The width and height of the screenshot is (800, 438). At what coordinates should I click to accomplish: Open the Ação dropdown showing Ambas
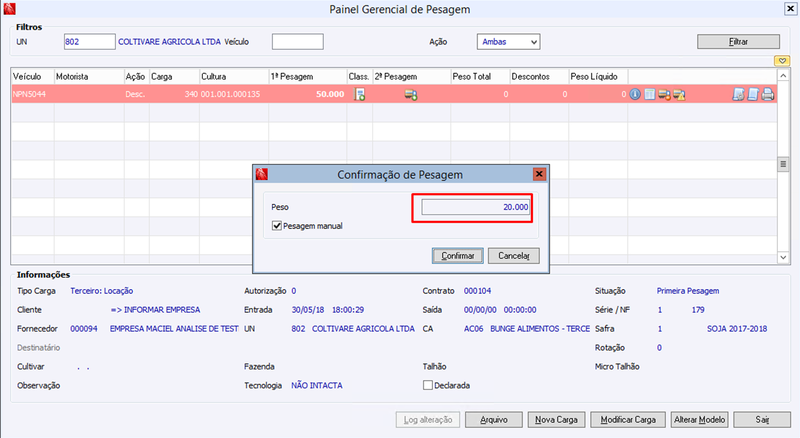[509, 42]
